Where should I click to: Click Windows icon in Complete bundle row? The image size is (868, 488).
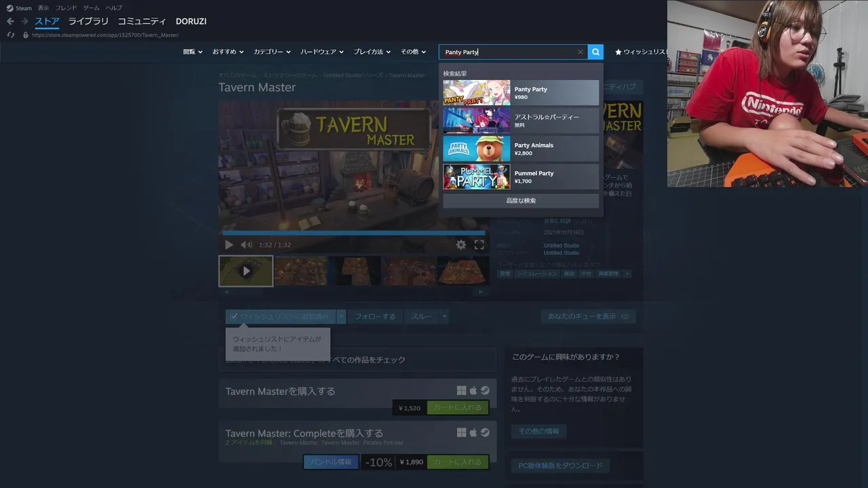pos(462,432)
